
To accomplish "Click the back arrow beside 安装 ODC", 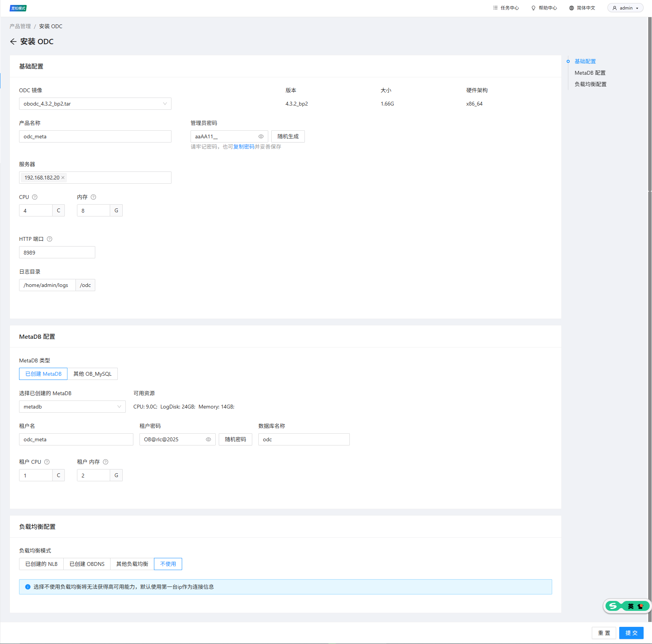I will click(x=13, y=42).
